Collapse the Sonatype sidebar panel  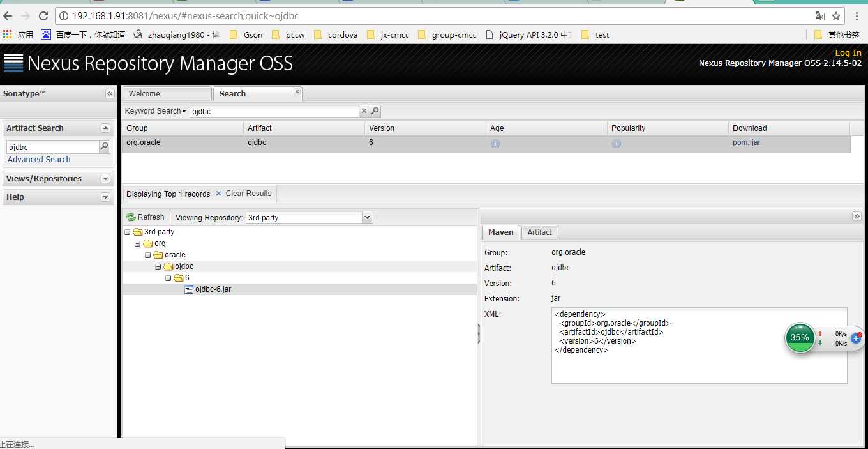(110, 94)
